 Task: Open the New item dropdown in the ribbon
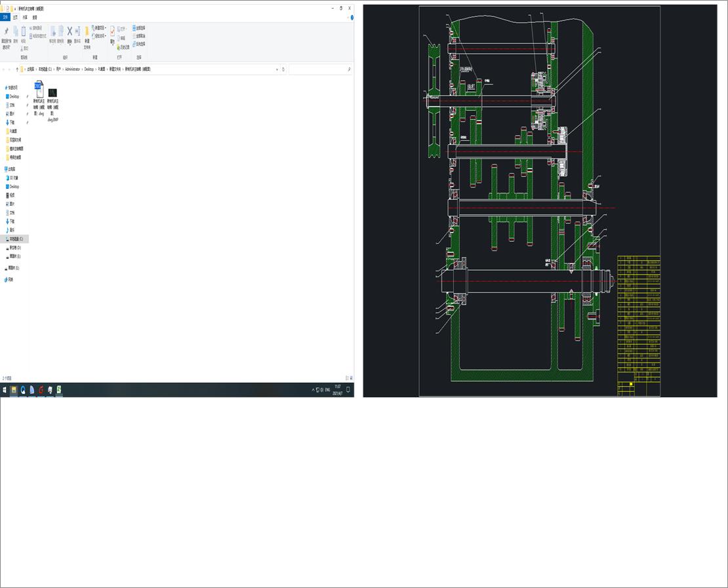click(x=99, y=28)
